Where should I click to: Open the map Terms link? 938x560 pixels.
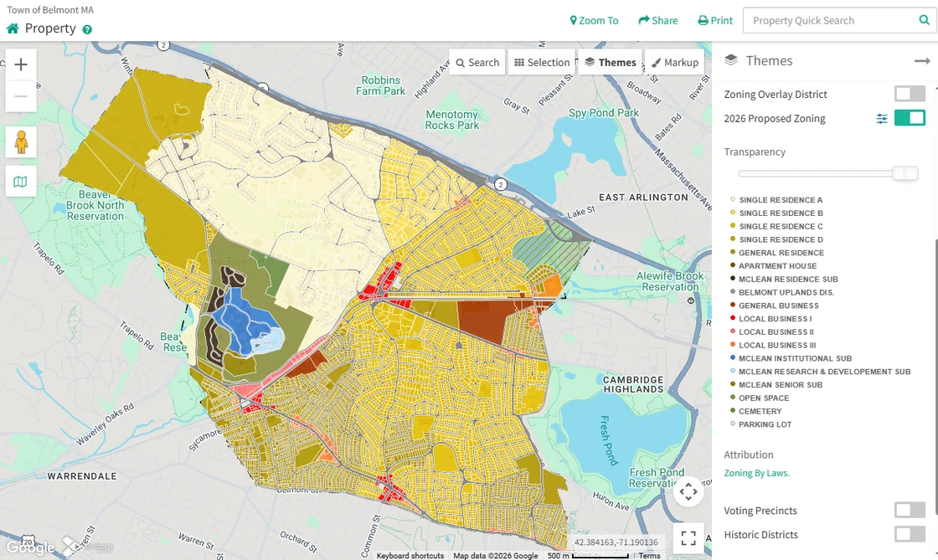point(649,555)
